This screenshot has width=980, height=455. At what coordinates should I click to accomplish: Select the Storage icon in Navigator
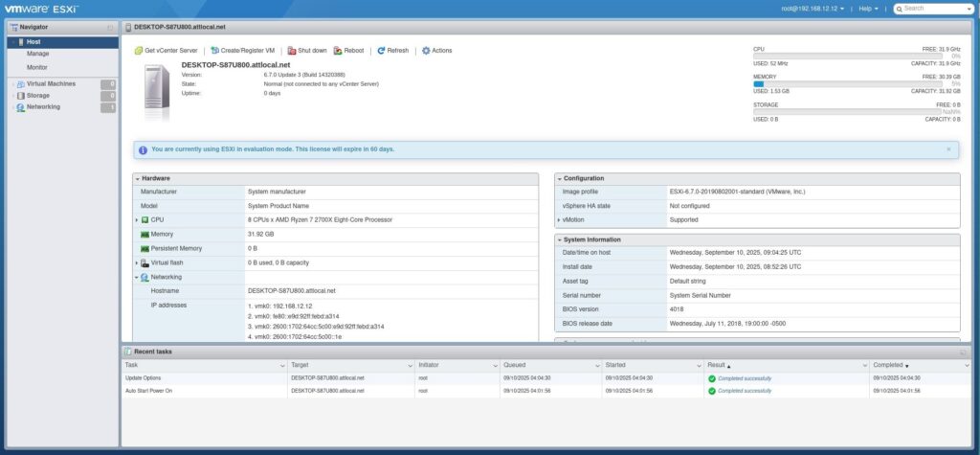(21, 96)
